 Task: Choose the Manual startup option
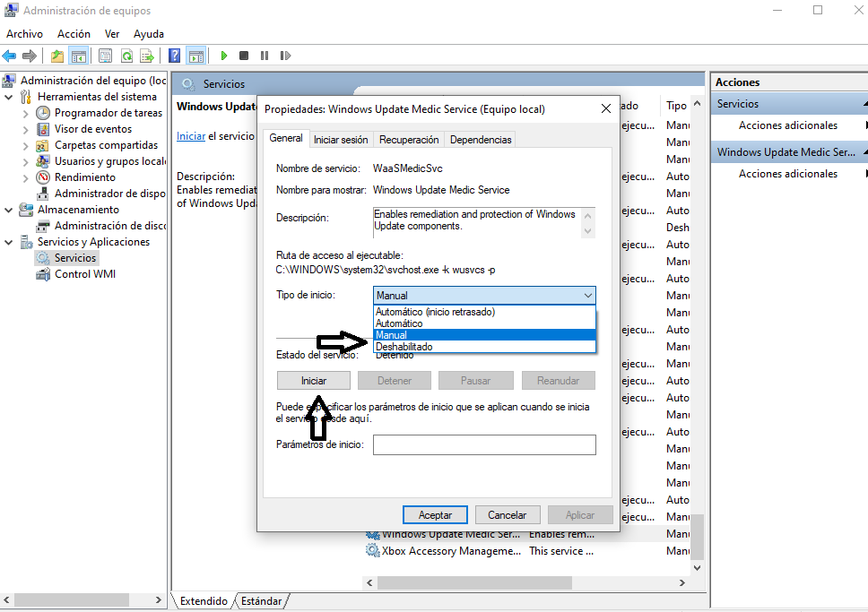click(484, 335)
